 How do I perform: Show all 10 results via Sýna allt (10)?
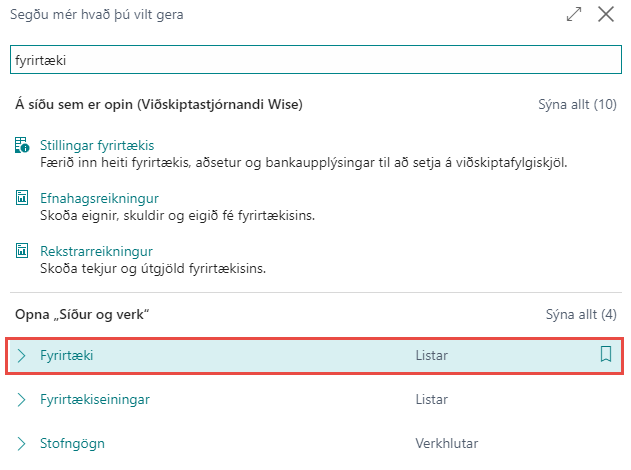[x=577, y=104]
